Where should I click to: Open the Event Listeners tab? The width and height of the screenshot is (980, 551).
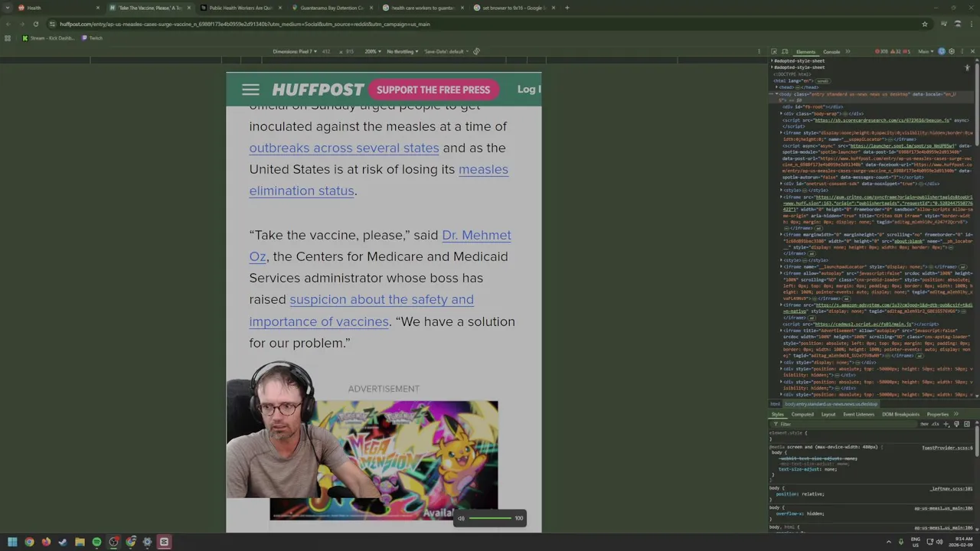coord(858,414)
